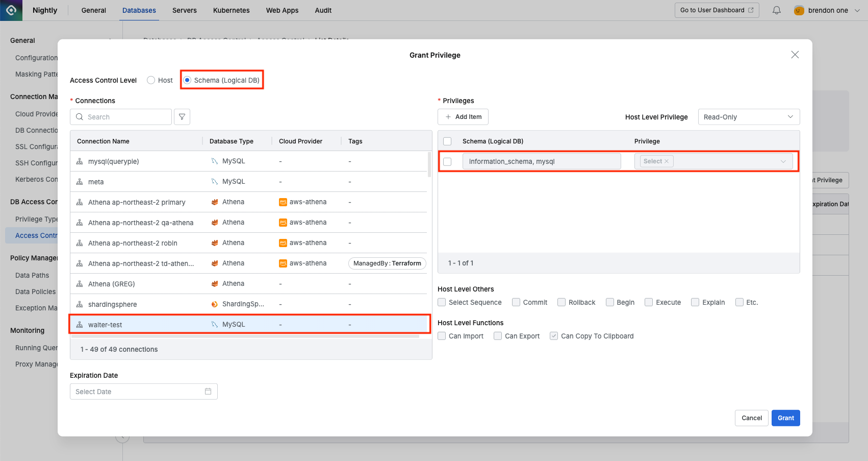Screen dimensions: 868x461
Task: Click the QueryPie logo icon
Action: [11, 10]
